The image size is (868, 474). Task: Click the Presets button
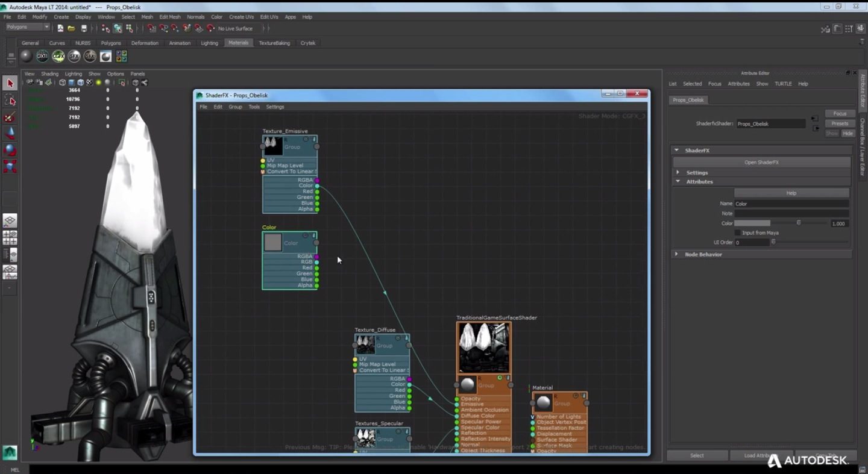click(x=840, y=123)
